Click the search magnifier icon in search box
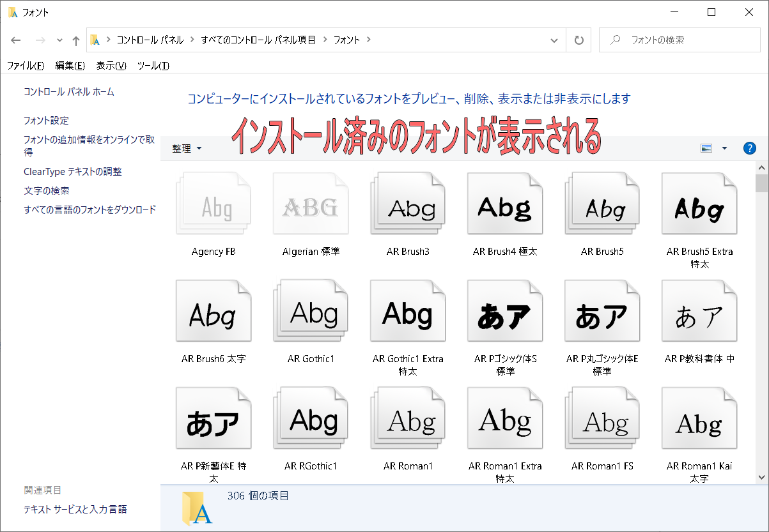 coord(617,40)
